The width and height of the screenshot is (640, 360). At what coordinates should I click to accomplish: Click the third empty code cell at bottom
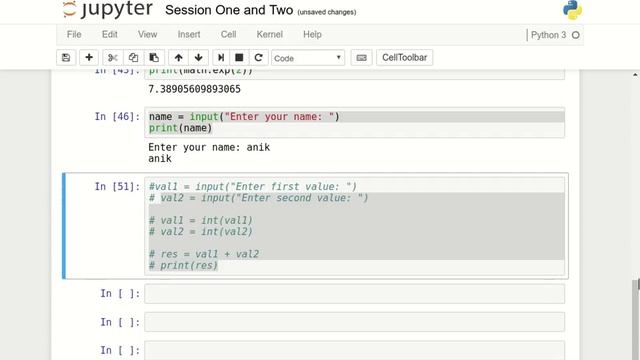click(x=354, y=350)
